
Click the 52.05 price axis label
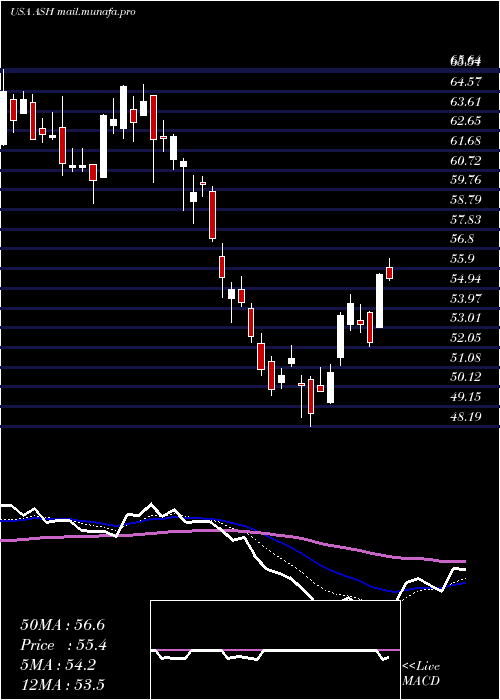coord(466,338)
